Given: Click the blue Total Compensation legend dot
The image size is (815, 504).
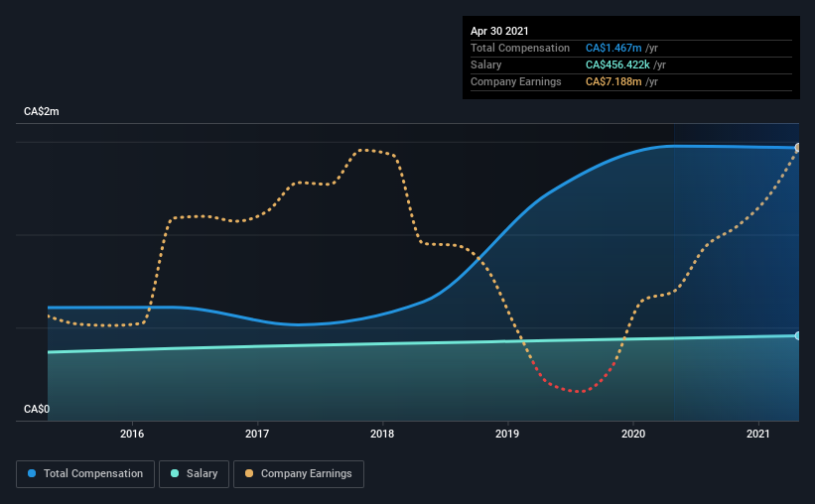Looking at the screenshot, I should [x=32, y=473].
